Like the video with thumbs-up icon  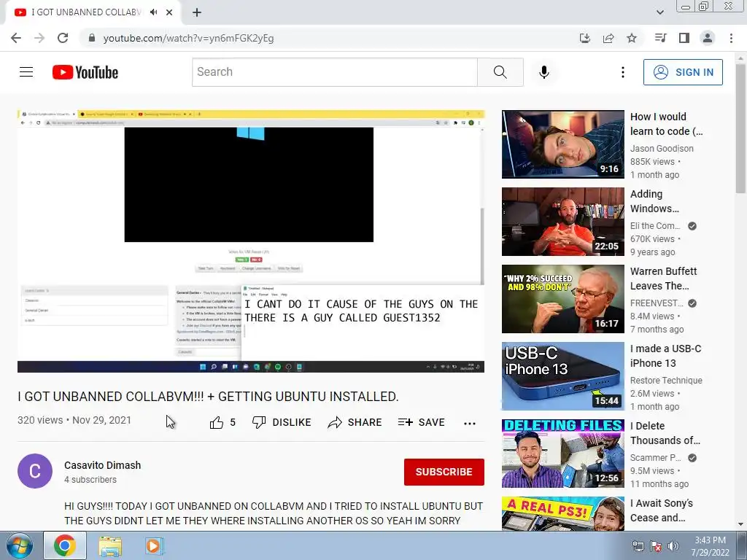[217, 422]
